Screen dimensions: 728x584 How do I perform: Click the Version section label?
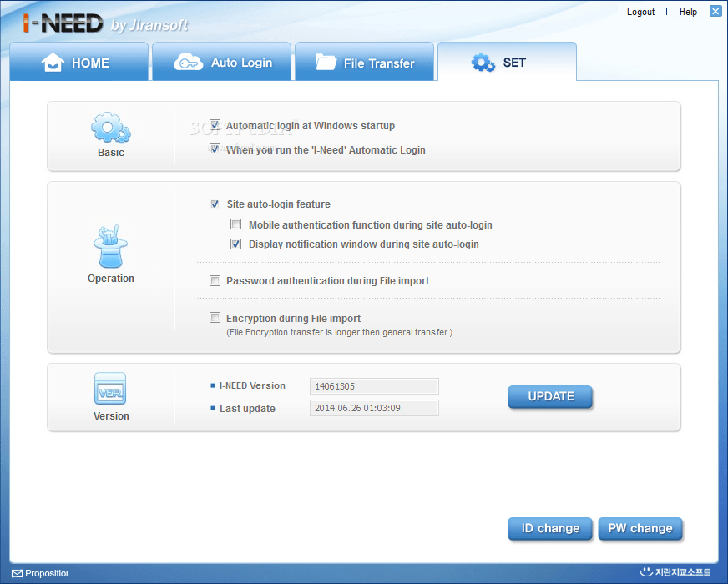(111, 416)
